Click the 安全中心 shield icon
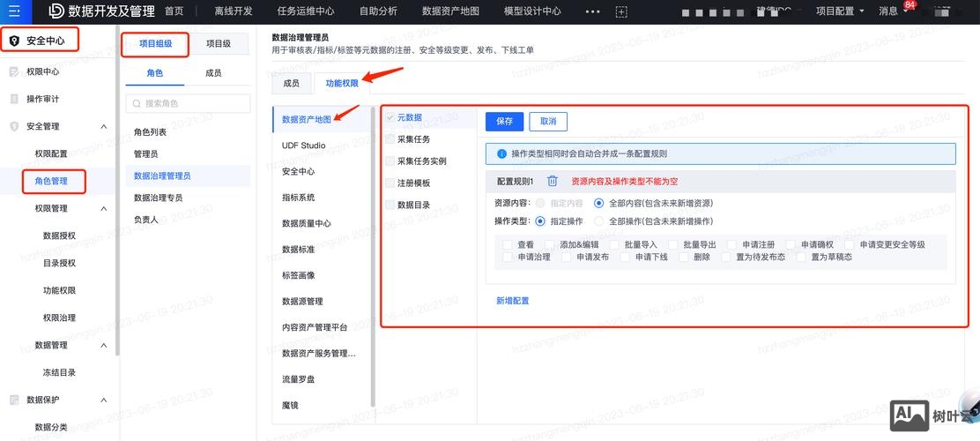The height and width of the screenshot is (441, 980). pos(14,41)
